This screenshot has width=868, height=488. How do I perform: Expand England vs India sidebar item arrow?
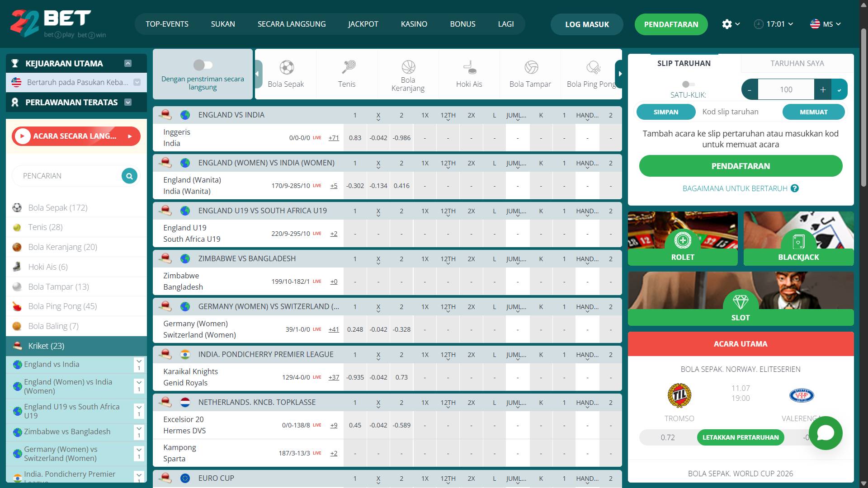[x=139, y=365]
